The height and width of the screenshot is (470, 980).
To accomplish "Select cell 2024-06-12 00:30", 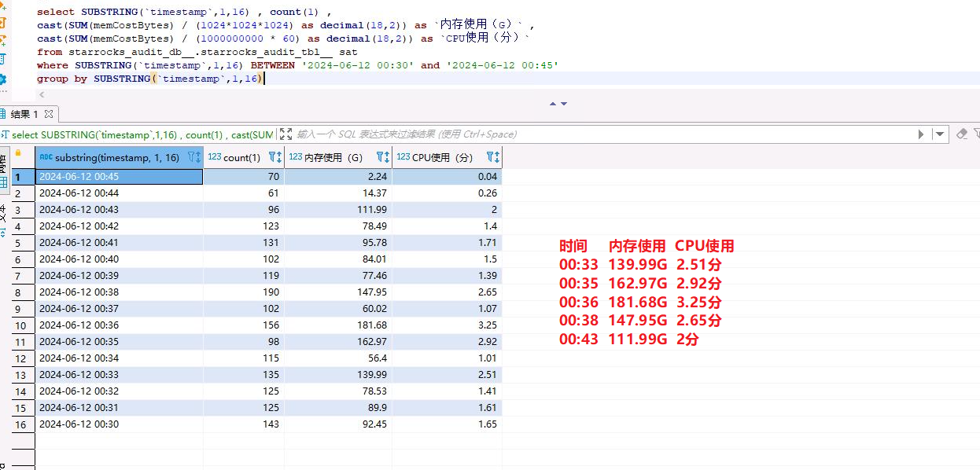I will [x=120, y=424].
